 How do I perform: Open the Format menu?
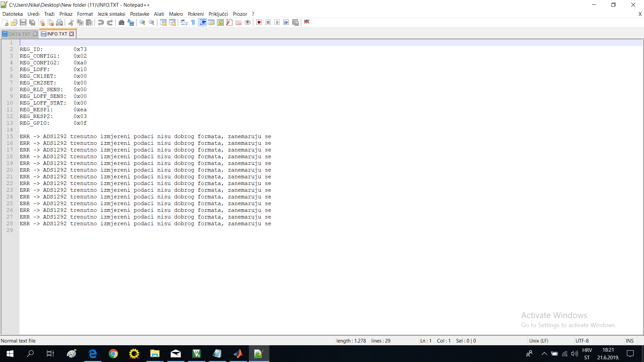85,14
